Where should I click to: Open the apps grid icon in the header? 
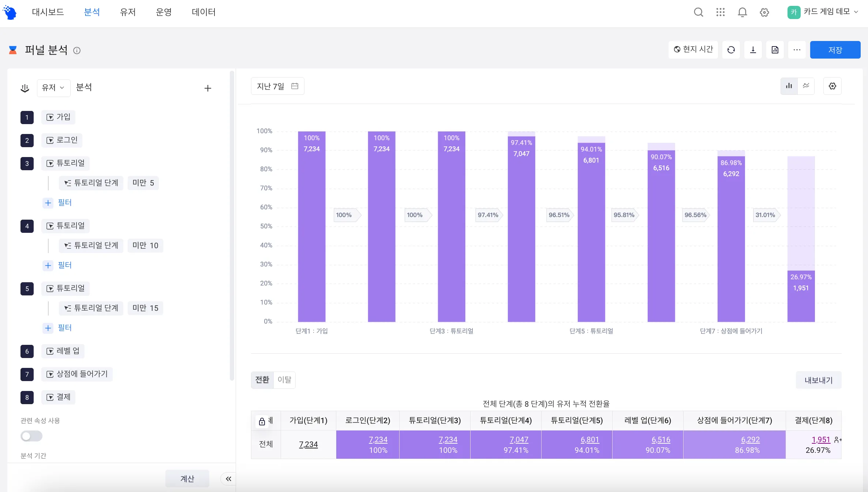click(721, 12)
